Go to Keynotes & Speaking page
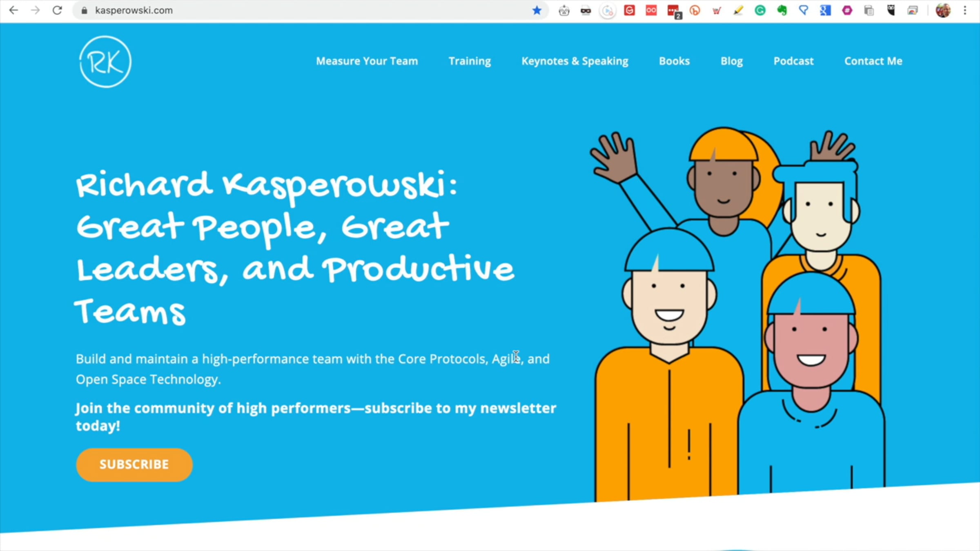The height and width of the screenshot is (551, 980). (575, 61)
